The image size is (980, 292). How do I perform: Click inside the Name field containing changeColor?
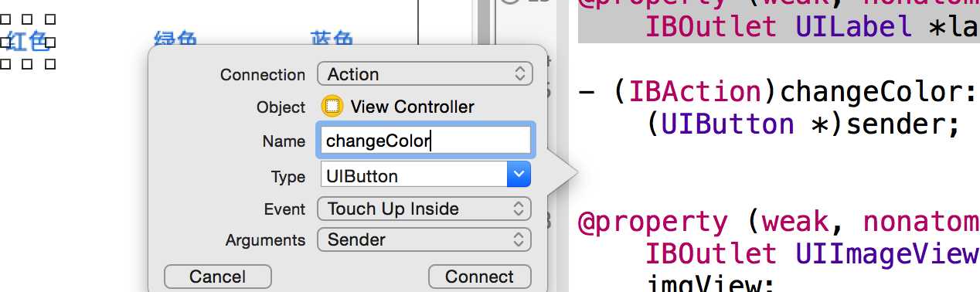[424, 141]
